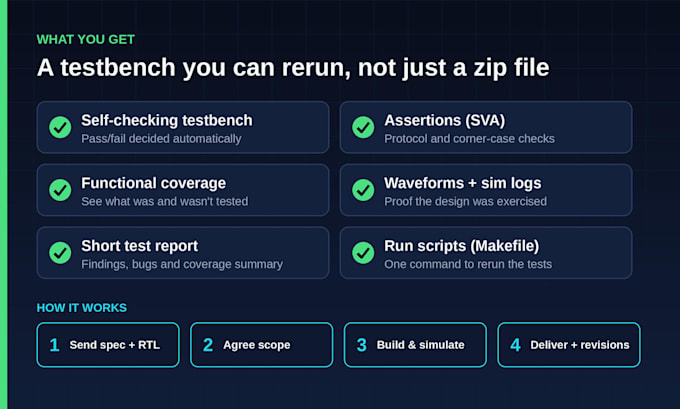Viewport: 680px width, 409px height.
Task: Click 'See what was and wasn't tested' text
Action: click(165, 202)
